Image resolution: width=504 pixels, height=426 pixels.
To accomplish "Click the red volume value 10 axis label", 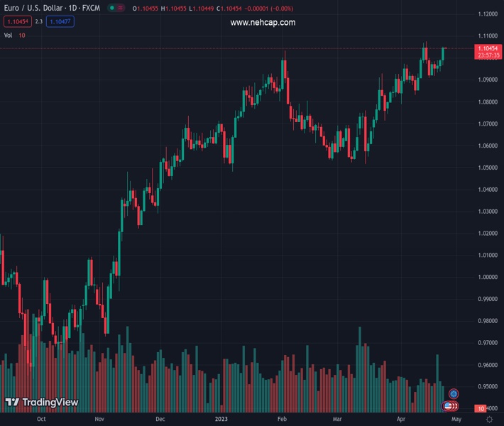I will pyautogui.click(x=481, y=409).
